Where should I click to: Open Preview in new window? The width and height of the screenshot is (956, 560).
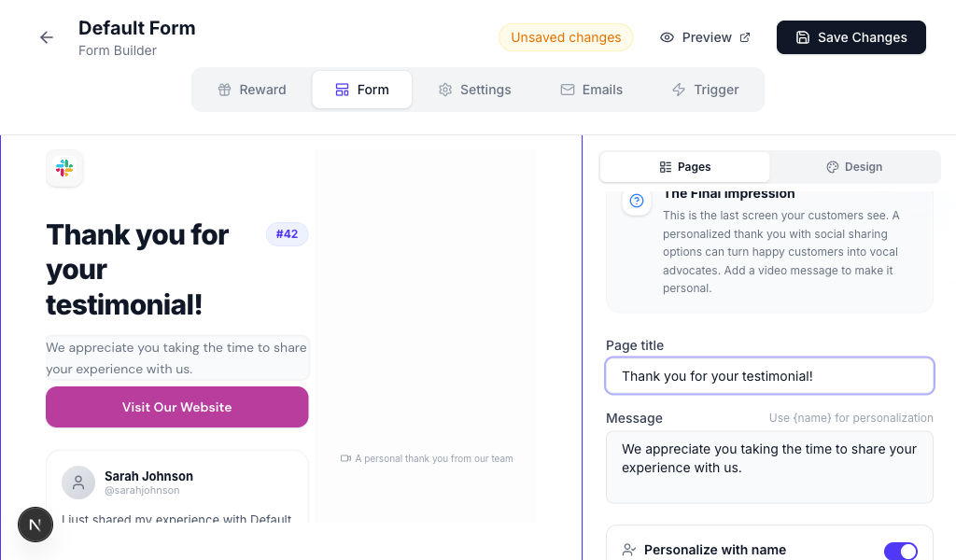click(705, 37)
